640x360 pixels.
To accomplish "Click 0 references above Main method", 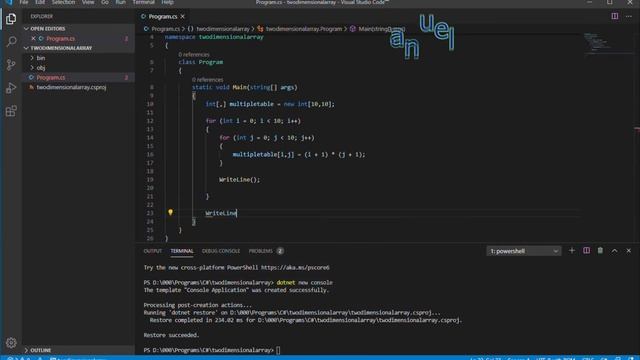I will [x=207, y=80].
